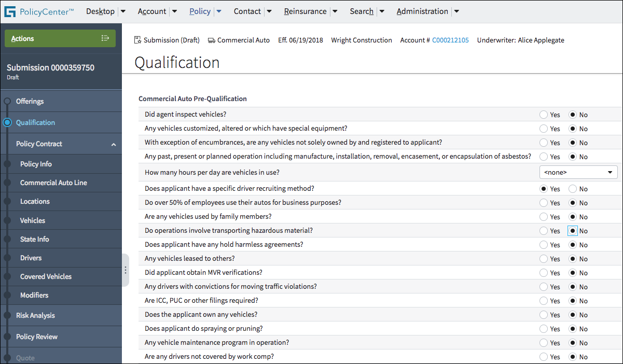Screen dimensions: 623x364
Task: Open the Reinsurance menu
Action: (305, 11)
